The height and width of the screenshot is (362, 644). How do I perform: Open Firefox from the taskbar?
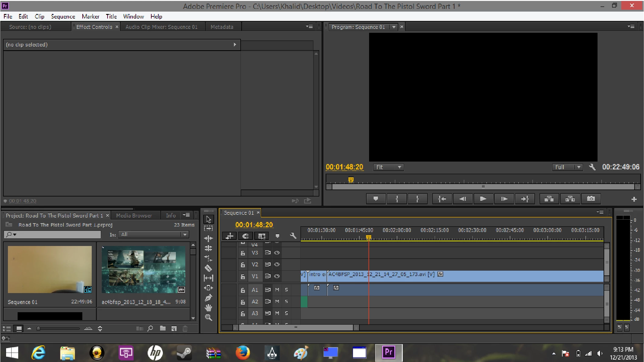(242, 353)
